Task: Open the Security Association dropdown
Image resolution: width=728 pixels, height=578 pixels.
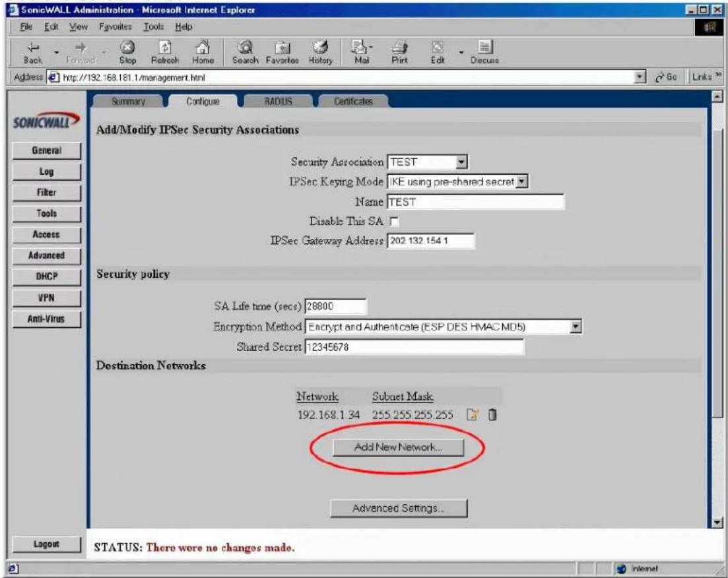Action: pyautogui.click(x=461, y=162)
